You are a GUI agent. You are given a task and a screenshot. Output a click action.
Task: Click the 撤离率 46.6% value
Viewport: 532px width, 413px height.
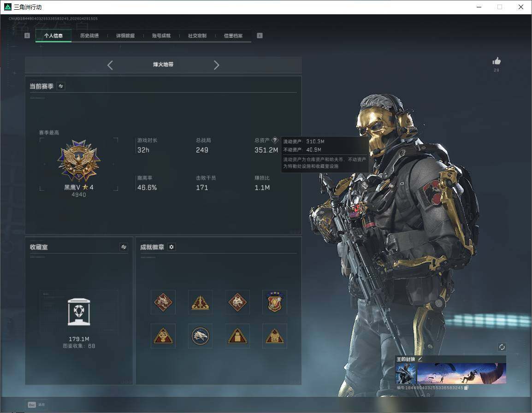tap(147, 187)
